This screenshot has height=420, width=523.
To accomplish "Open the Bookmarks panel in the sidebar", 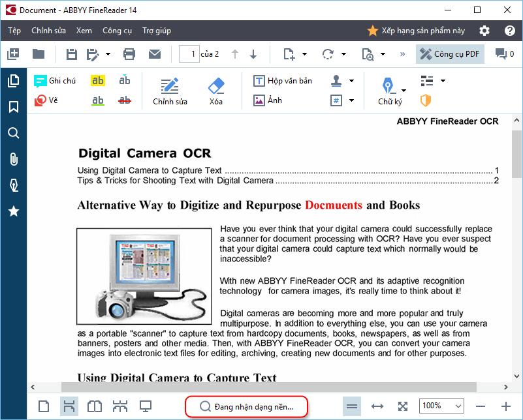I will 13,107.
